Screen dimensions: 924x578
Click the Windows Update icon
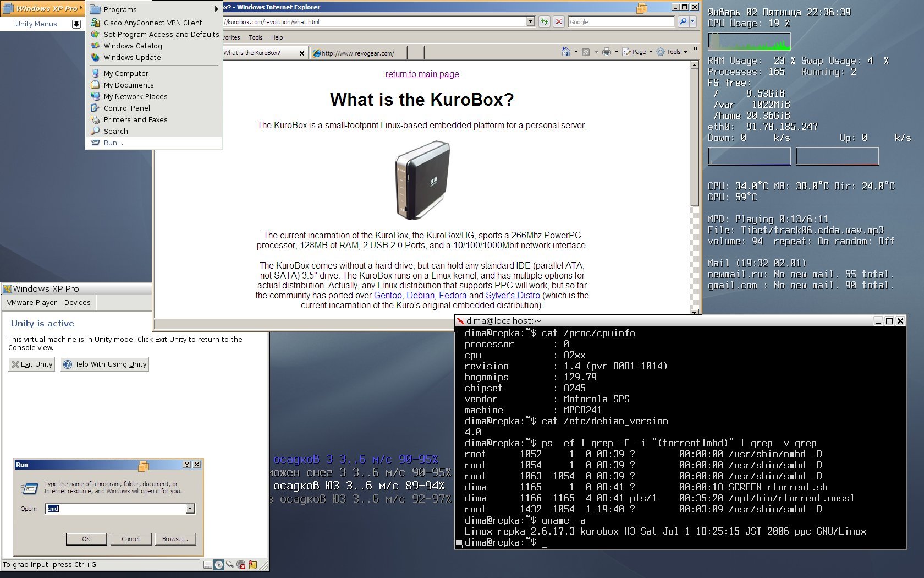coord(95,57)
